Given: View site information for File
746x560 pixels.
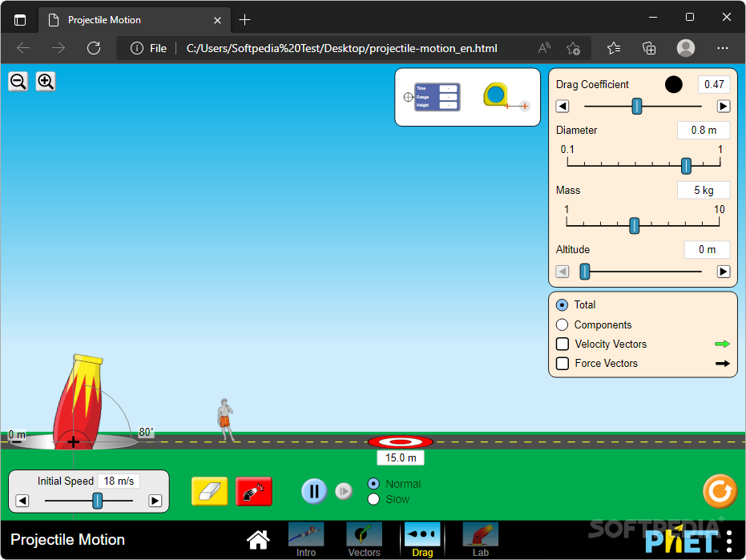Looking at the screenshot, I should point(149,48).
